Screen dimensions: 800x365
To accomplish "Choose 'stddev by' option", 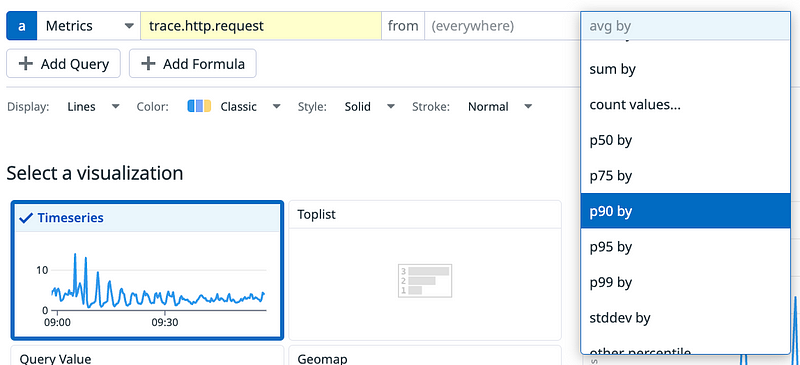I will (685, 318).
